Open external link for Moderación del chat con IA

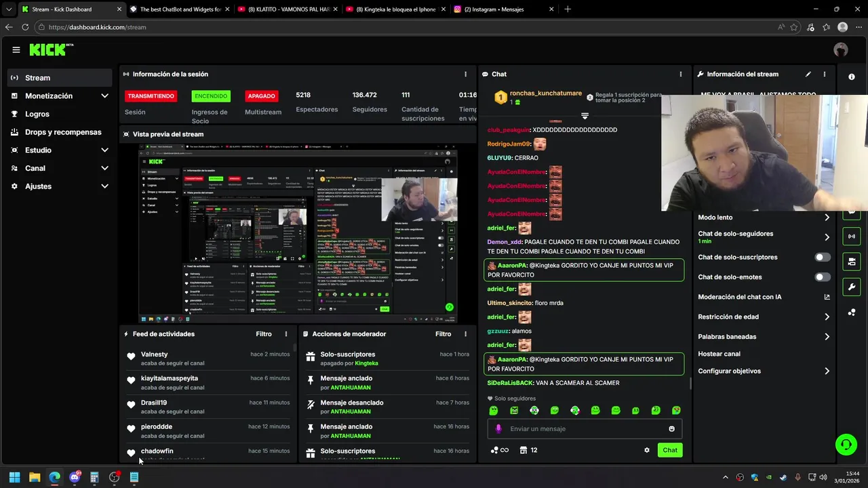pos(827,297)
